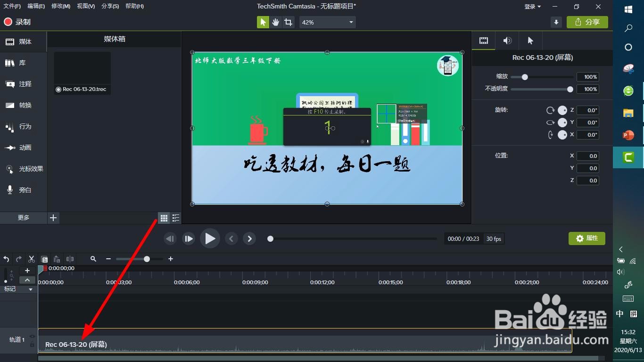Open the 库 library panel
644x362 pixels.
[x=23, y=63]
